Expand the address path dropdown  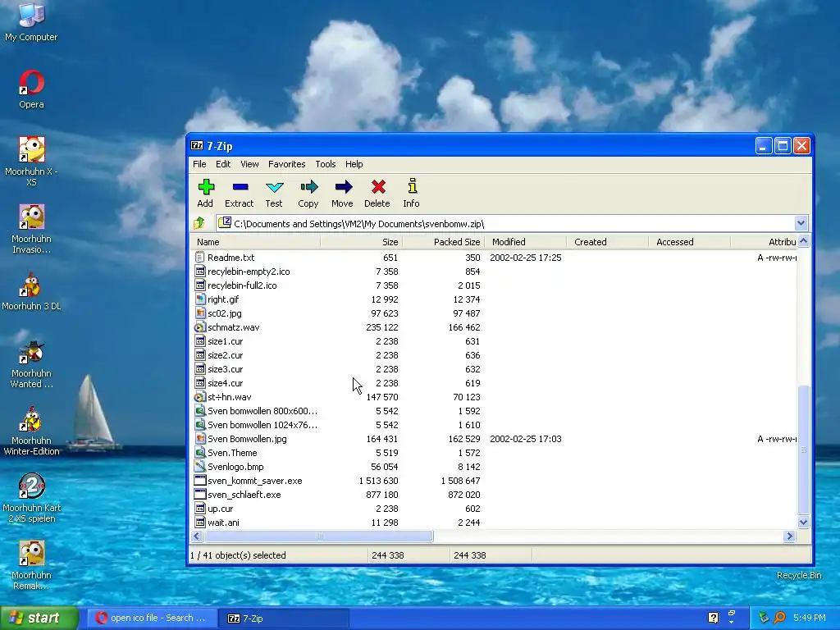(x=801, y=223)
